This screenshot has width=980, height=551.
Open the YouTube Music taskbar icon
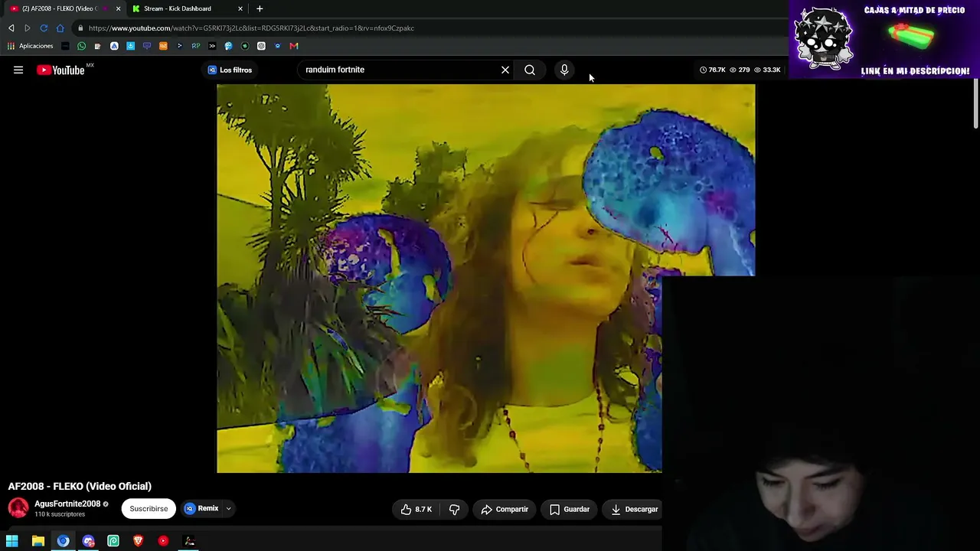pos(163,541)
